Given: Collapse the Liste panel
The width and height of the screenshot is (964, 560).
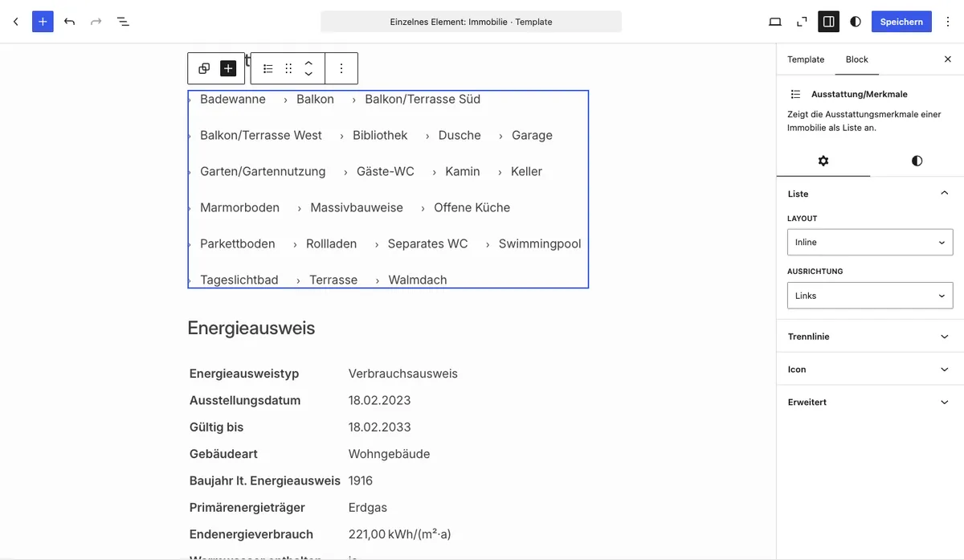Looking at the screenshot, I should click(870, 194).
